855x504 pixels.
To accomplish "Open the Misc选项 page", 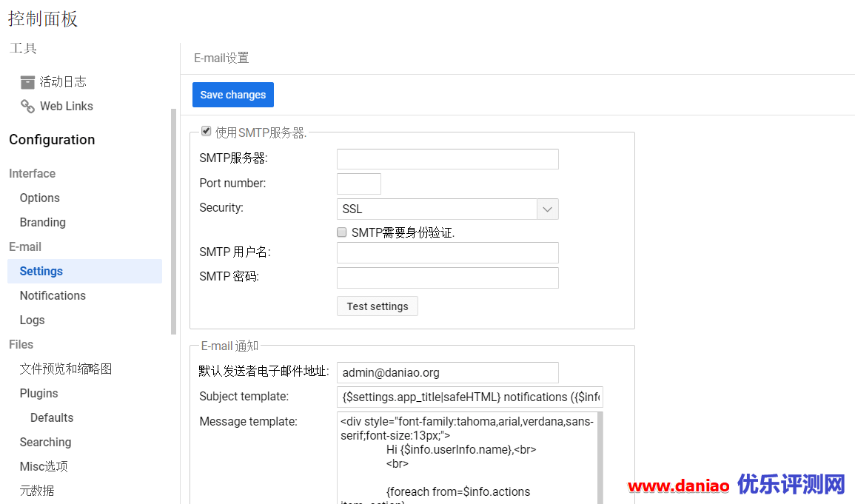I will coord(43,466).
